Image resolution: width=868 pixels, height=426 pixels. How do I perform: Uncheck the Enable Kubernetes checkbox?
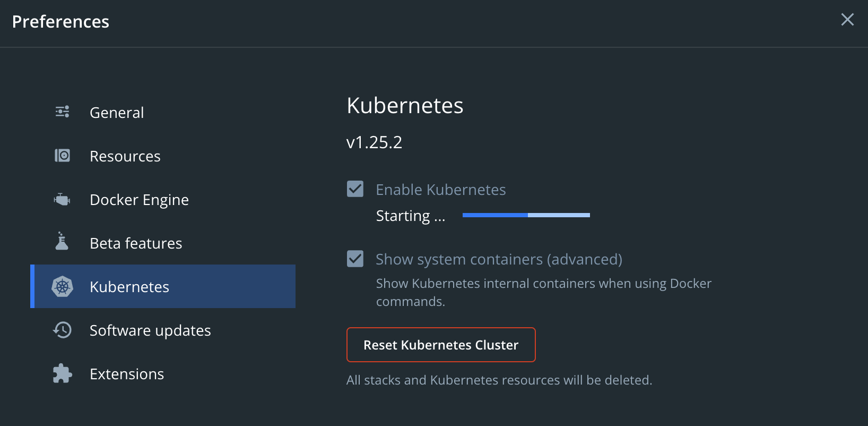(355, 189)
